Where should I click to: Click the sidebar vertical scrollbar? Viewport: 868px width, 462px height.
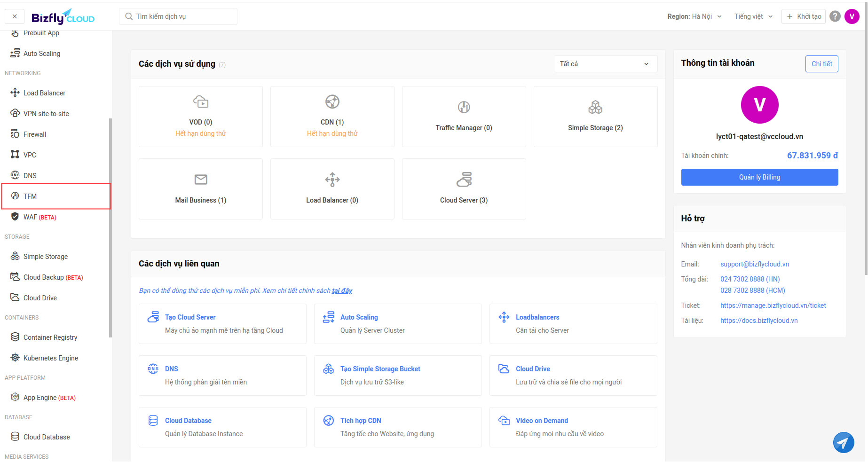[x=110, y=227]
